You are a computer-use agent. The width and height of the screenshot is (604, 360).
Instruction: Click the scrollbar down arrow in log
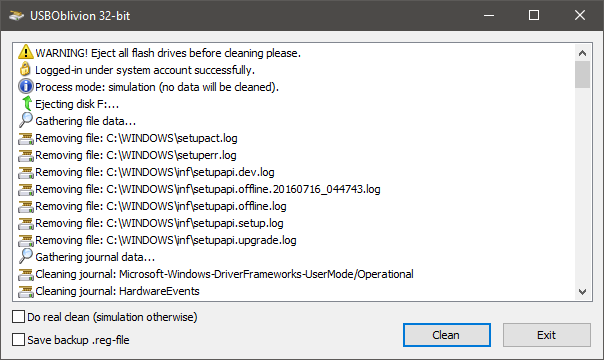[582, 292]
